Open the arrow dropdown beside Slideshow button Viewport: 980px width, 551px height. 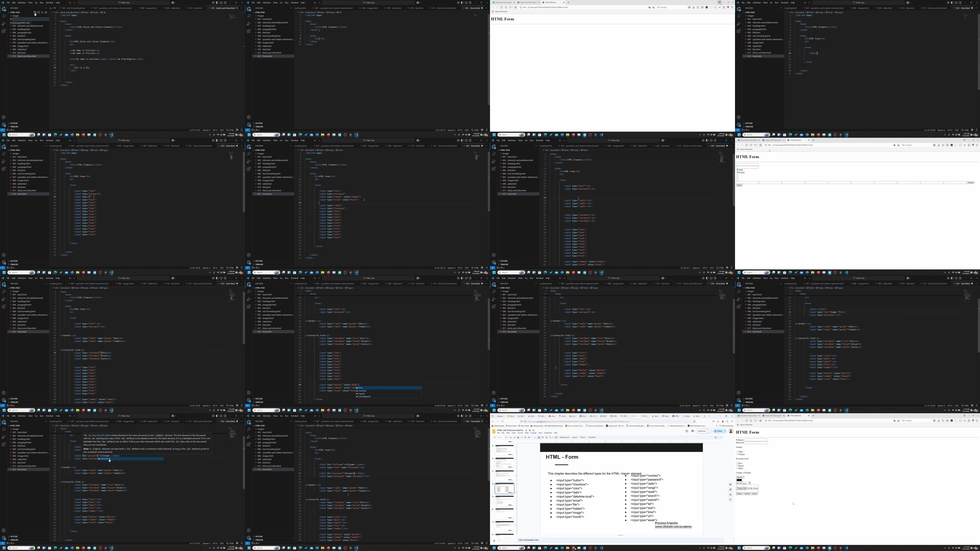tap(710, 431)
